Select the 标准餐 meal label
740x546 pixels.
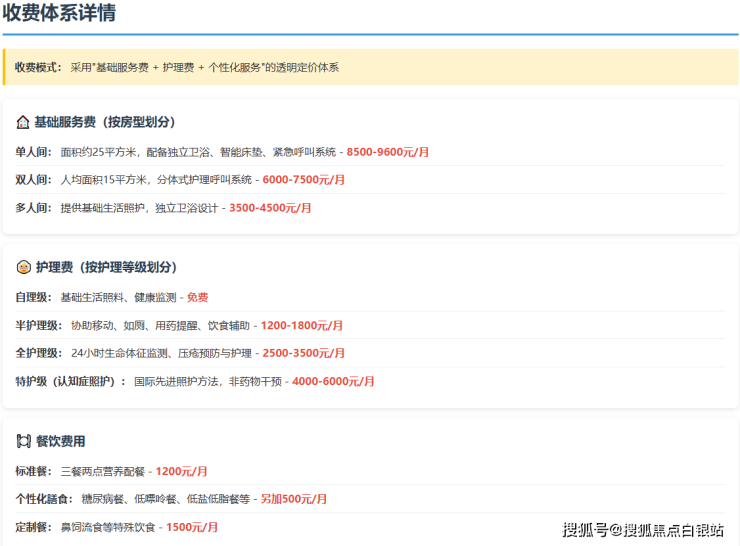[32, 471]
